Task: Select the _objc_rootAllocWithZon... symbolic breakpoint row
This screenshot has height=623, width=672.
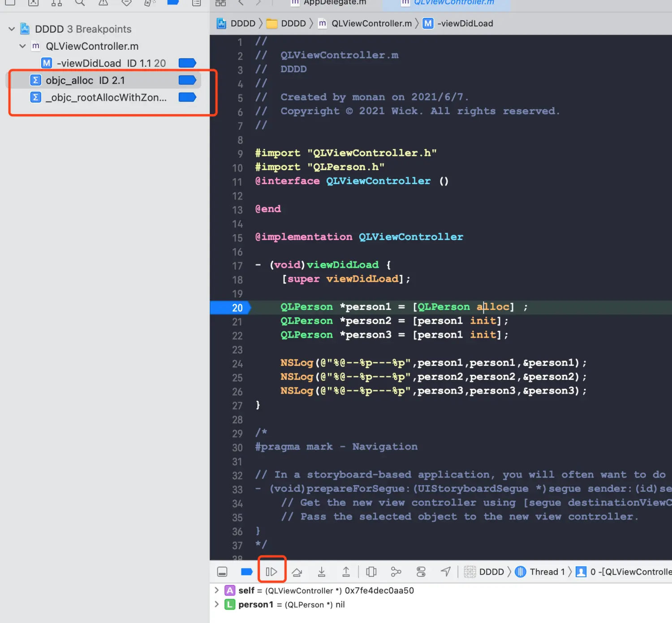Action: point(104,97)
